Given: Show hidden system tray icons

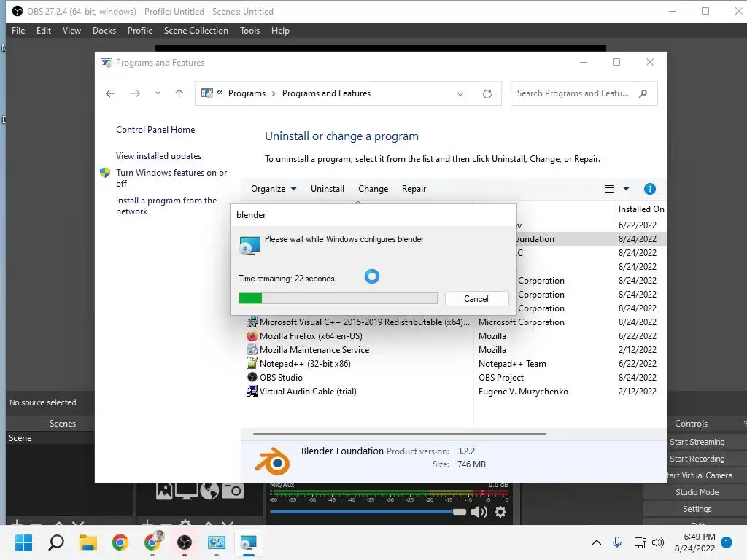Looking at the screenshot, I should 597,542.
